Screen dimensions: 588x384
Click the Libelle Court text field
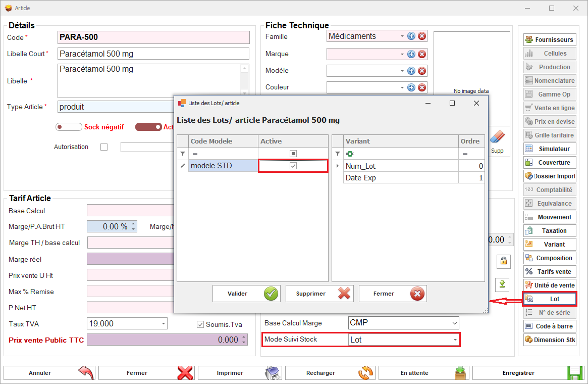(x=153, y=54)
